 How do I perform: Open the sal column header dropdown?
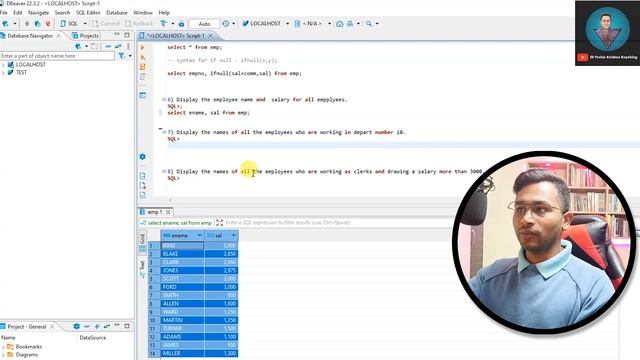click(234, 236)
